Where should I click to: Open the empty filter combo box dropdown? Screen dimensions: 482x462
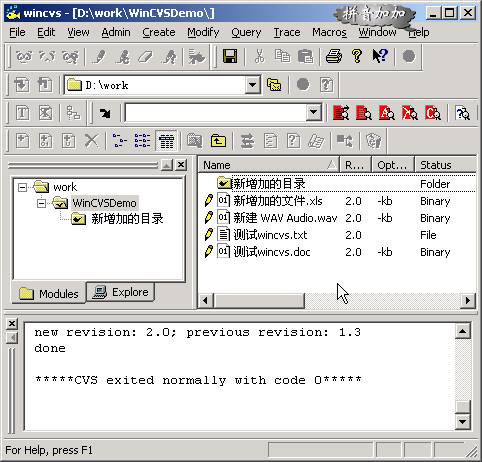tap(313, 113)
